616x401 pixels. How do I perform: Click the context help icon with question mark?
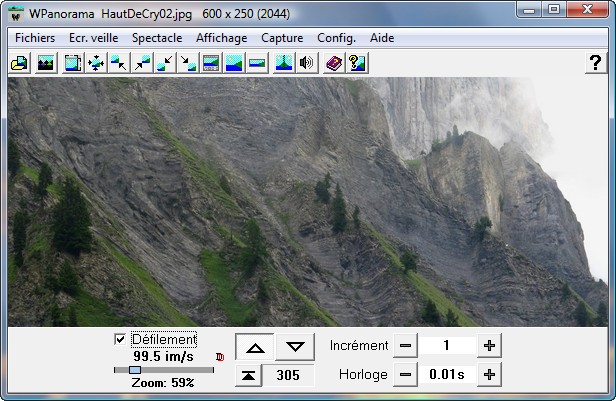[357, 63]
